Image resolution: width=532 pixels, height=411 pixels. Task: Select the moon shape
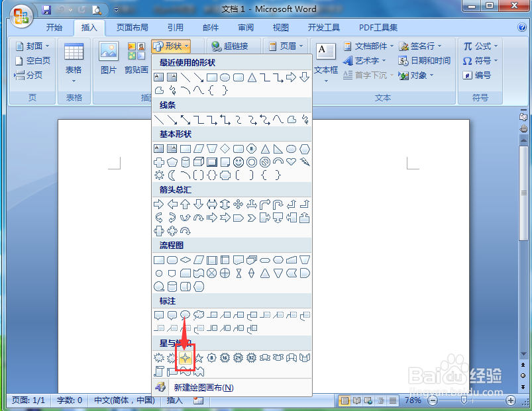click(172, 175)
